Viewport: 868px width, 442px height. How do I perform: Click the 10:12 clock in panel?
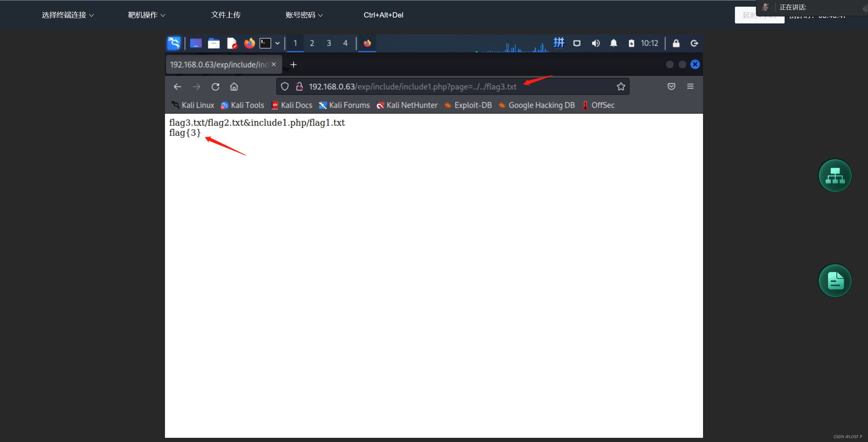point(649,43)
